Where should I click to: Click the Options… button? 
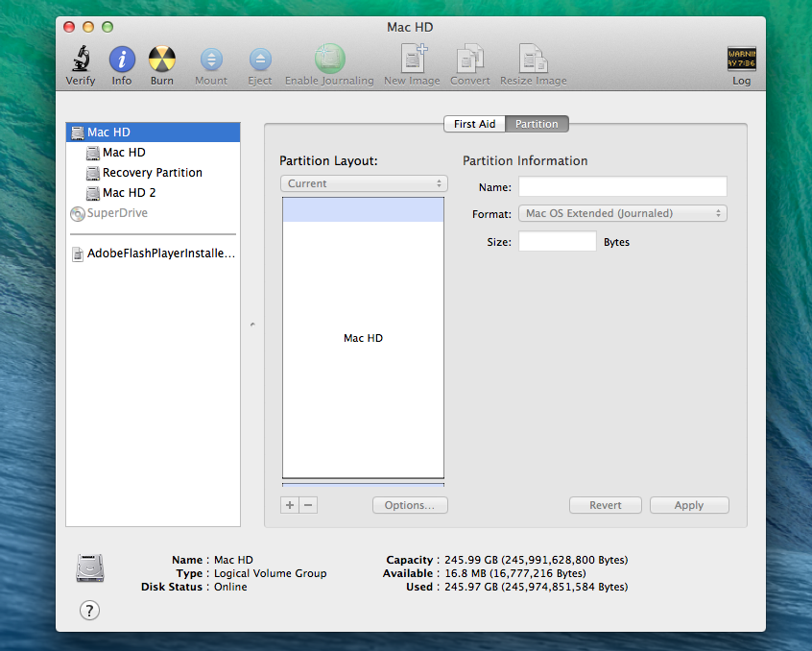pos(410,505)
